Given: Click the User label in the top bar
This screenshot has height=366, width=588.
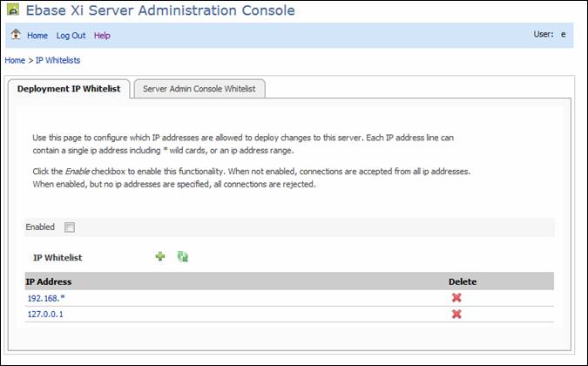Looking at the screenshot, I should click(543, 35).
